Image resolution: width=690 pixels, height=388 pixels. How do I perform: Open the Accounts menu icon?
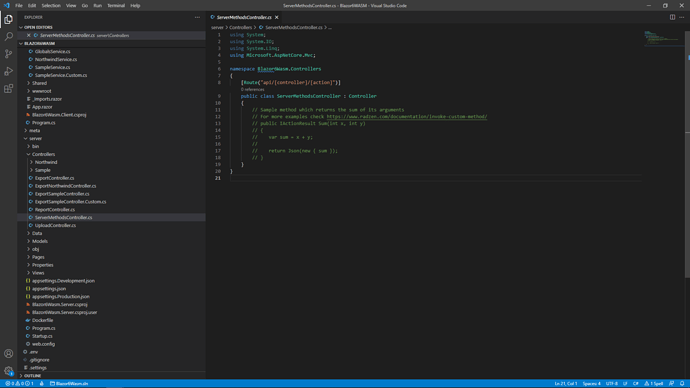point(8,354)
